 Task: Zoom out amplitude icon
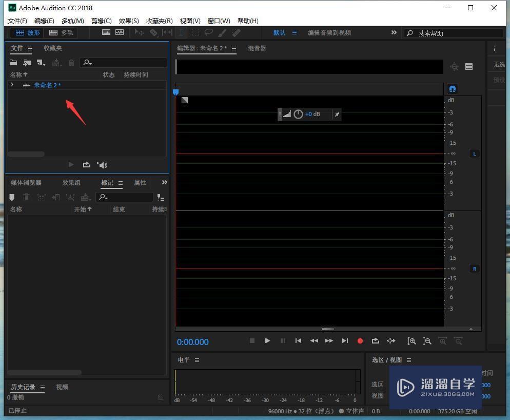point(427,341)
